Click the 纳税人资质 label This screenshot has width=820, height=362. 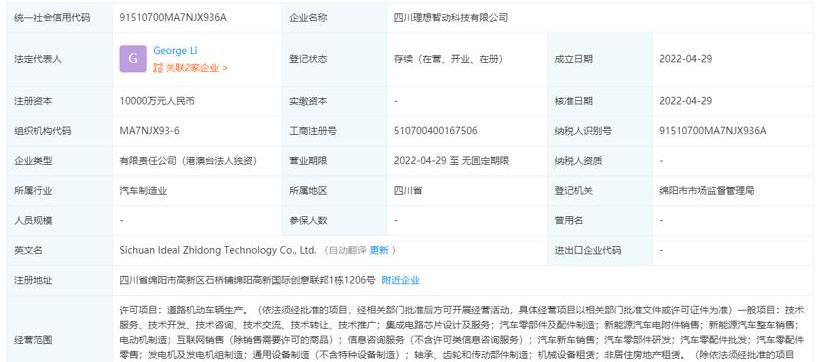point(578,161)
